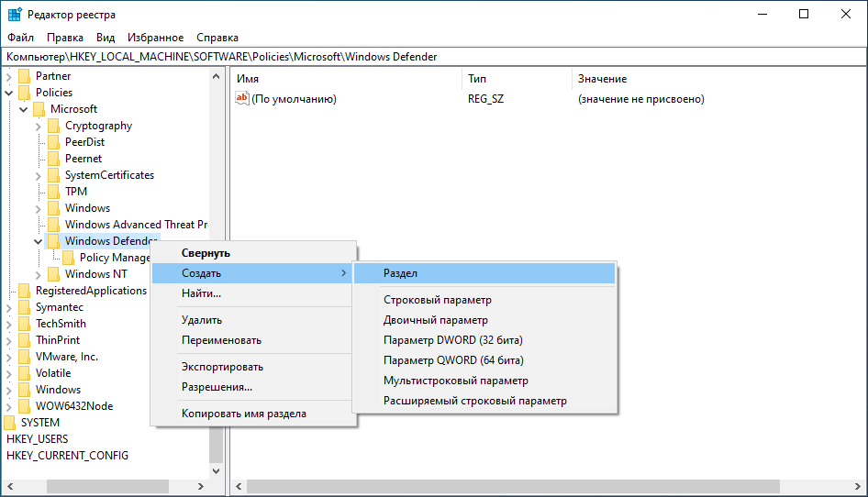Click the Policies folder icon
The width and height of the screenshot is (868, 497).
click(25, 93)
